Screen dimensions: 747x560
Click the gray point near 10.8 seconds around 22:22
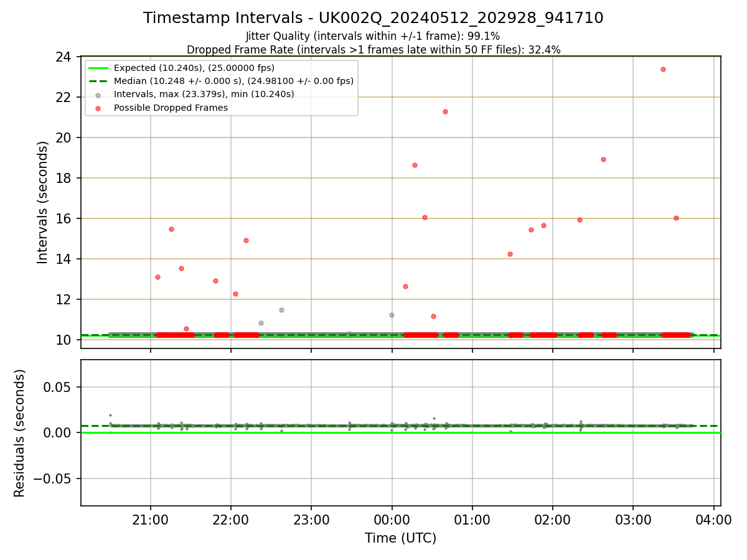(x=261, y=323)
